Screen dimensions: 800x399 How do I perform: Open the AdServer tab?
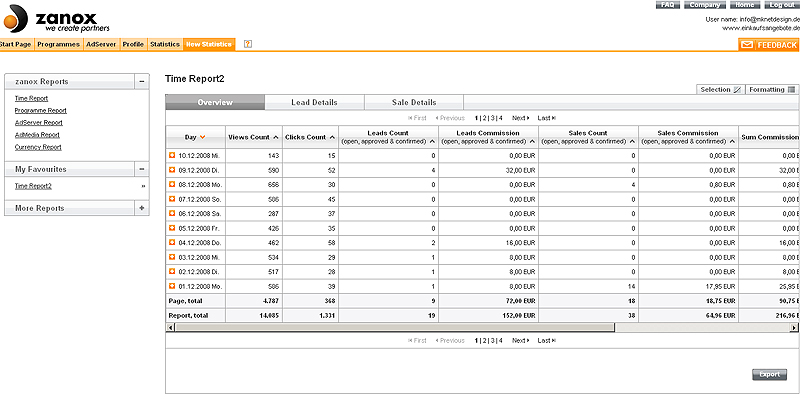click(101, 44)
